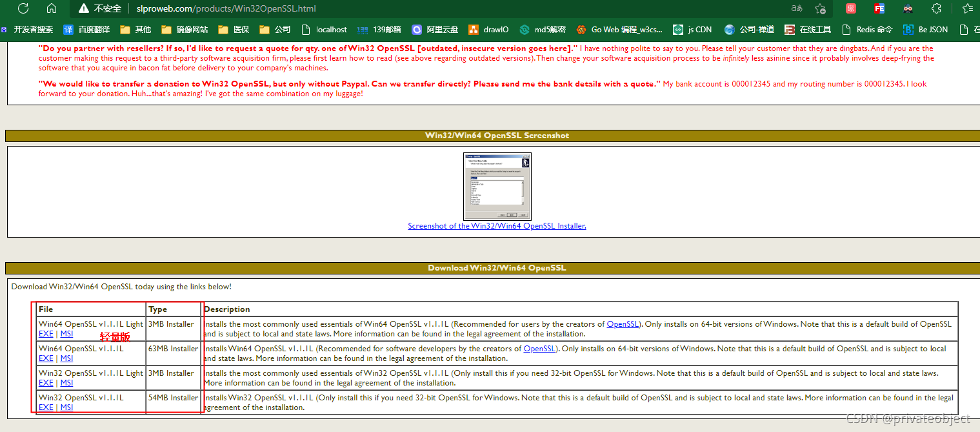The height and width of the screenshot is (432, 980).
Task: Open the 百度翻译 bookmark
Action: (x=86, y=30)
